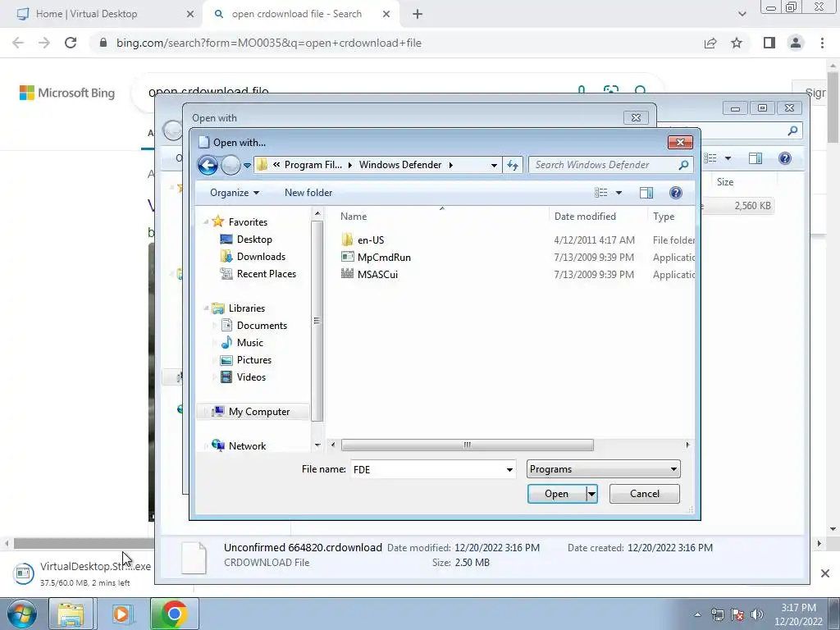Select the en-US folder
Screen dimensions: 840x630
pos(371,240)
